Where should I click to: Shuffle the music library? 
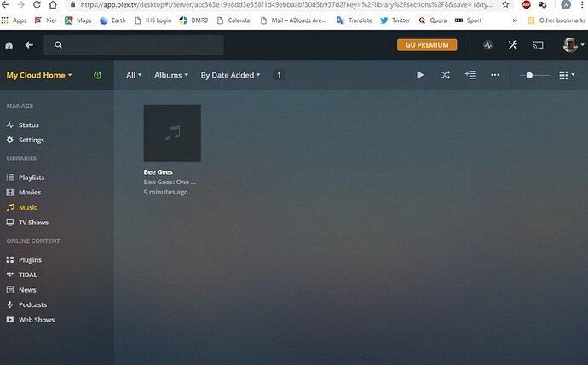[x=445, y=75]
